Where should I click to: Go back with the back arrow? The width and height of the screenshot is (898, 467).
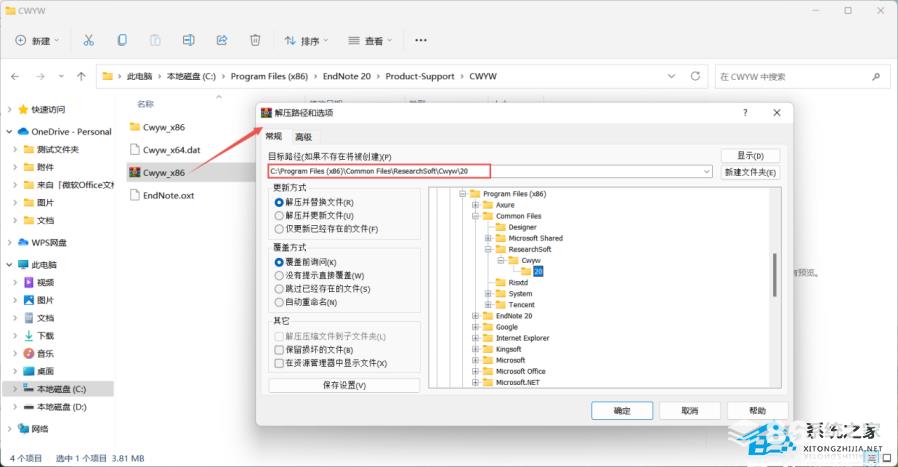click(x=15, y=76)
